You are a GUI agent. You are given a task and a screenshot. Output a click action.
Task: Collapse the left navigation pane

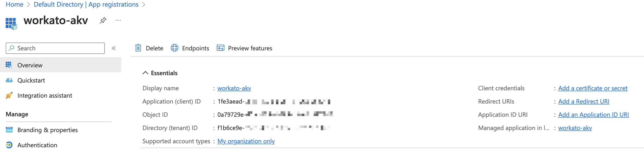(x=114, y=48)
